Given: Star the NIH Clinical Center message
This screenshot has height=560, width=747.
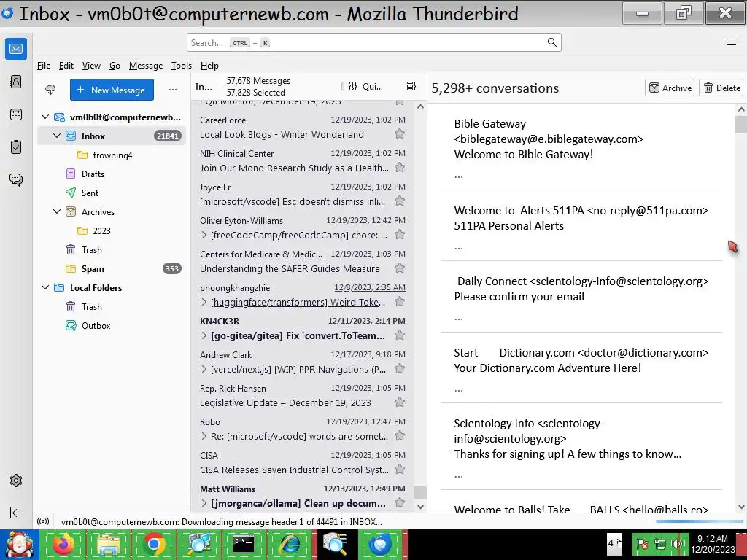Looking at the screenshot, I should [400, 168].
